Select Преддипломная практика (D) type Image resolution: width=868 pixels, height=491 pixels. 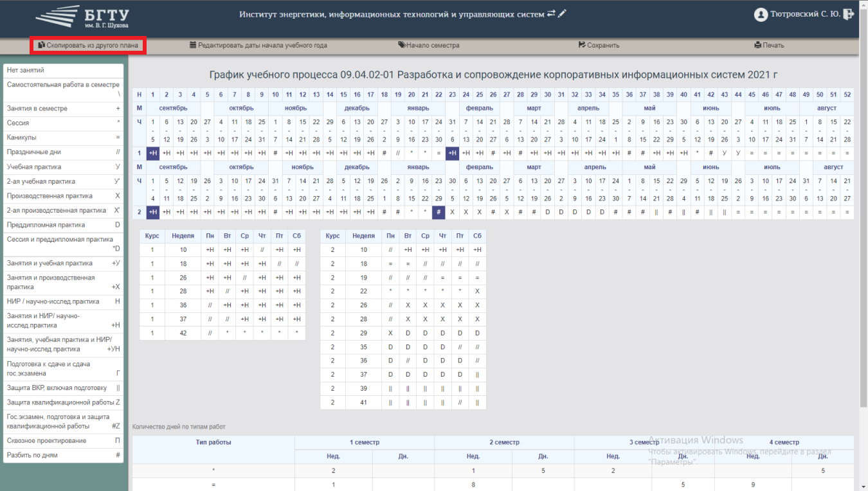(63, 225)
